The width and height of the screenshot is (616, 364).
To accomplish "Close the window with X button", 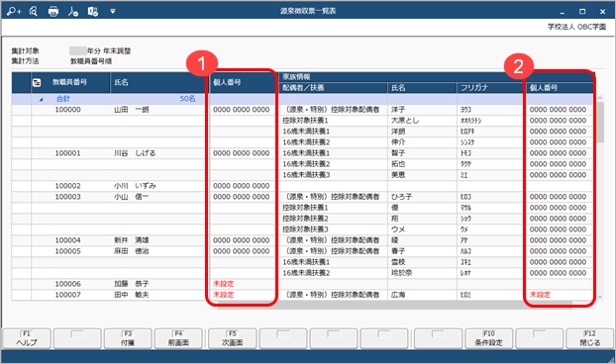I will pos(603,12).
